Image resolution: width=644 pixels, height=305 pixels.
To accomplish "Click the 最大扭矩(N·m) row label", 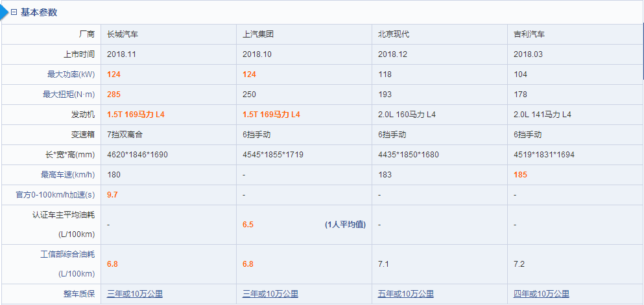I will pos(69,95).
